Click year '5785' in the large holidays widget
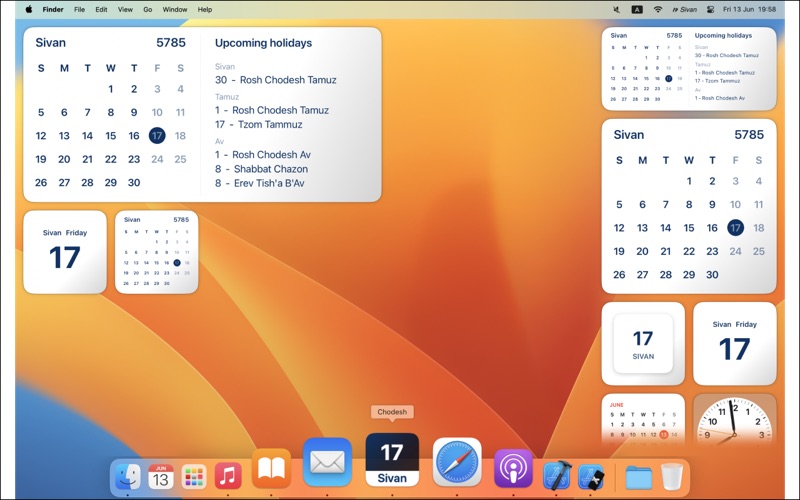The width and height of the screenshot is (800, 500). click(171, 42)
